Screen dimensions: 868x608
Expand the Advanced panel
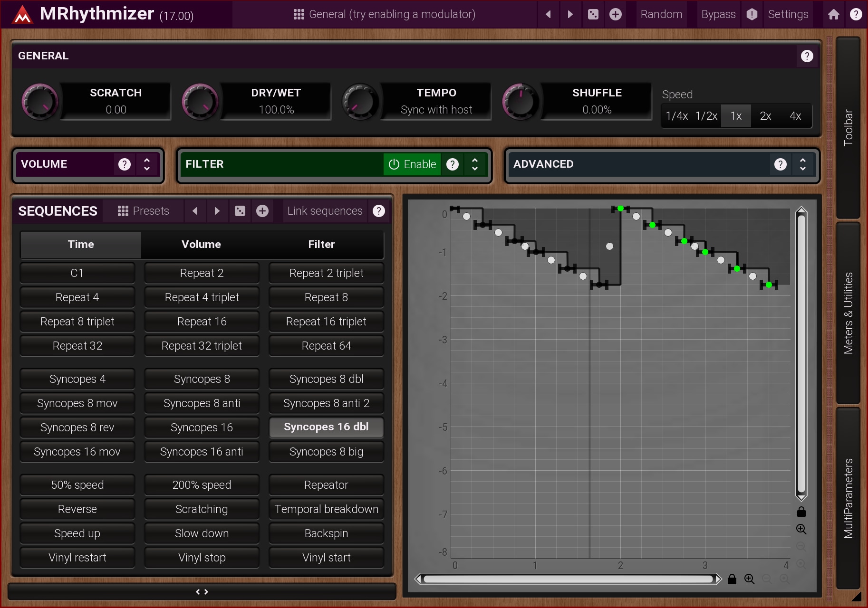[803, 164]
